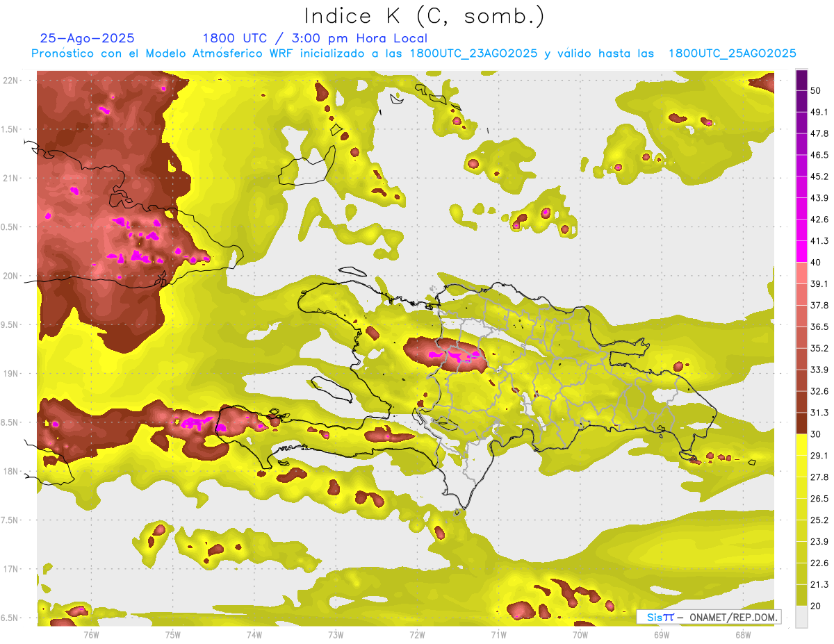Click the colorbar value 41.3
This screenshot has width=834, height=644.
coord(819,241)
